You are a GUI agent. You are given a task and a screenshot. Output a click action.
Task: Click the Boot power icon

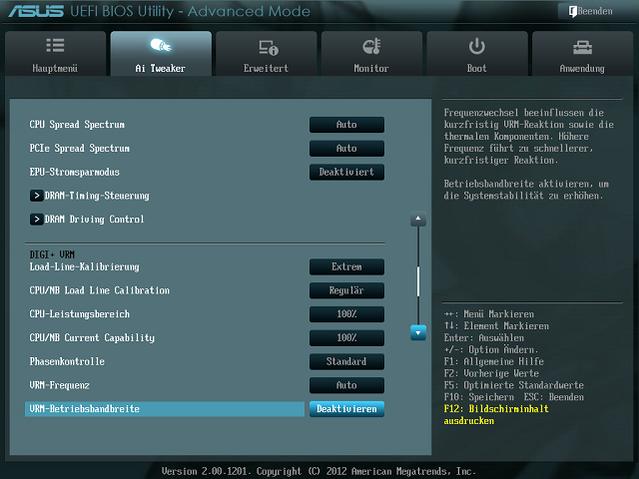pos(477,46)
